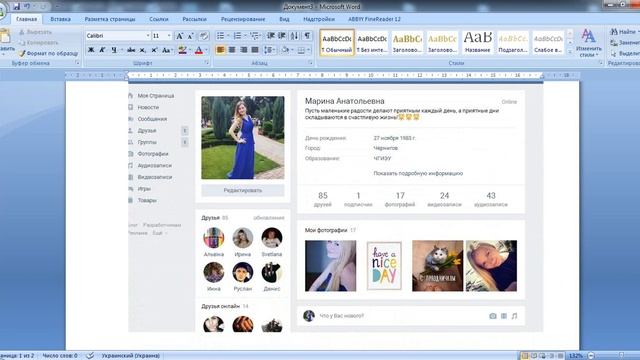640x360 pixels.
Task: Clear formatting eraser icon
Action: point(204,36)
